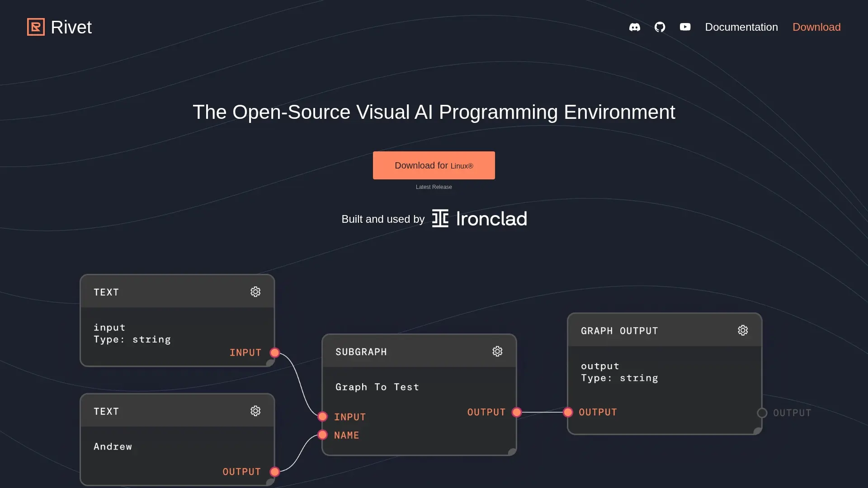
Task: Click the Subgraph OUTPUT port dot
Action: point(517,412)
